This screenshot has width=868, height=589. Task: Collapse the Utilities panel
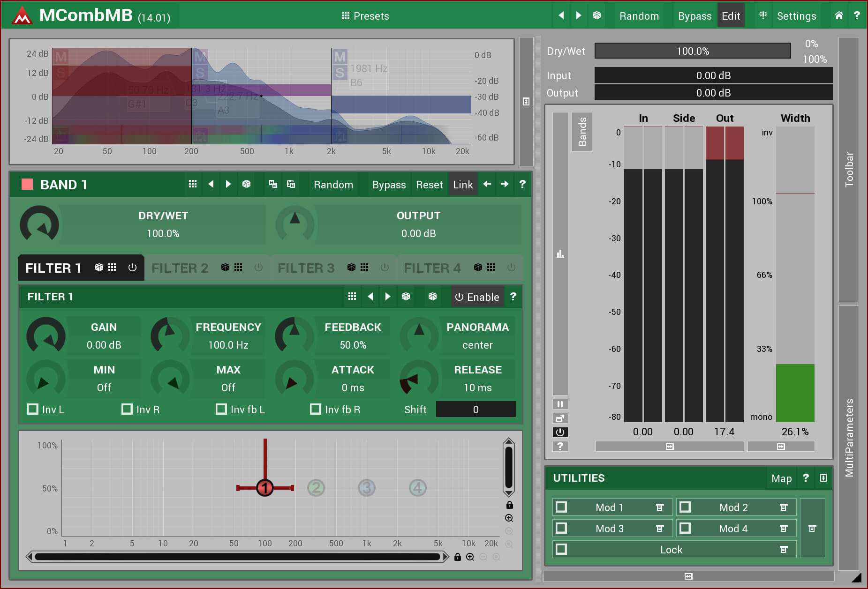[823, 478]
